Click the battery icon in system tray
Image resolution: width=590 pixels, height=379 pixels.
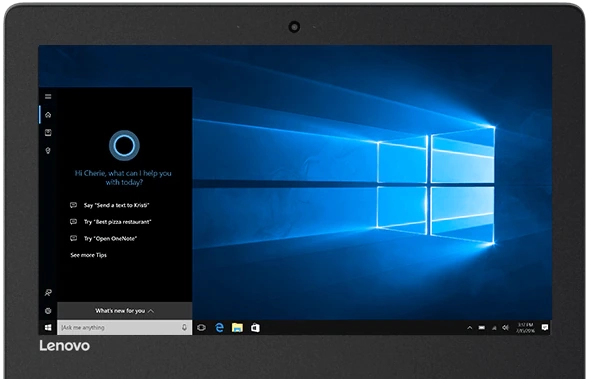click(482, 328)
